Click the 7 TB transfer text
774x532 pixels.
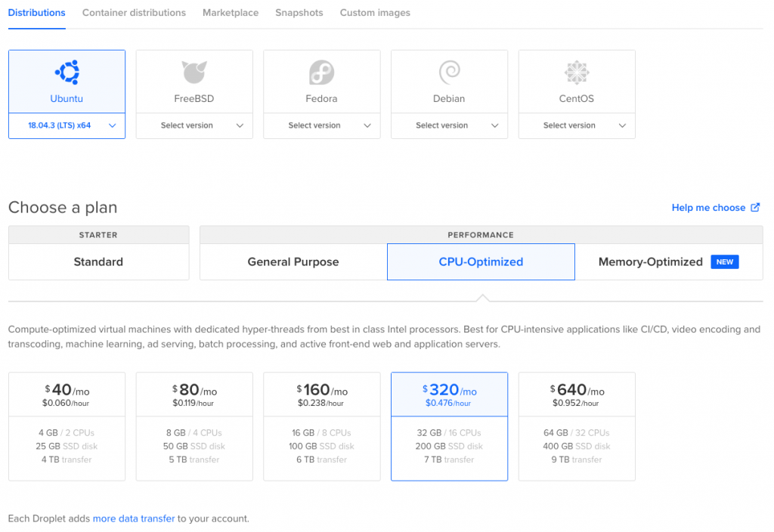(449, 459)
